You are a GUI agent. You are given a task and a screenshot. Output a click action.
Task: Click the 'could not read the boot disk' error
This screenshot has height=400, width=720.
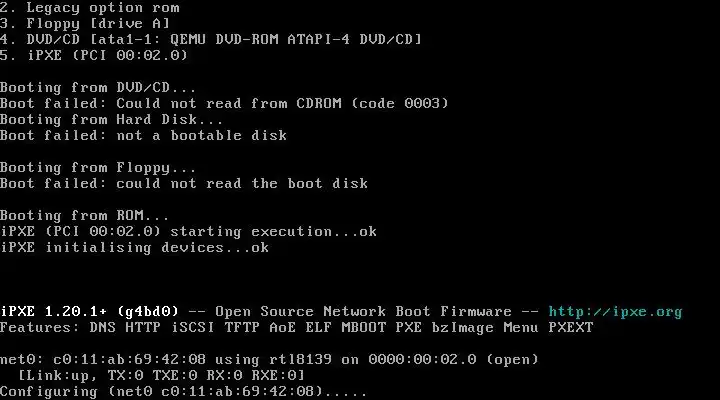[242, 184]
